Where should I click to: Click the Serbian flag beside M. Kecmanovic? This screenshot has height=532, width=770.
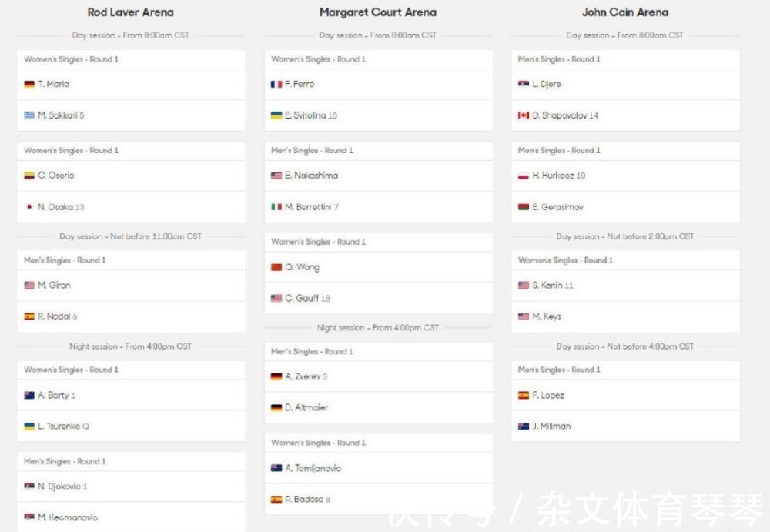29,517
